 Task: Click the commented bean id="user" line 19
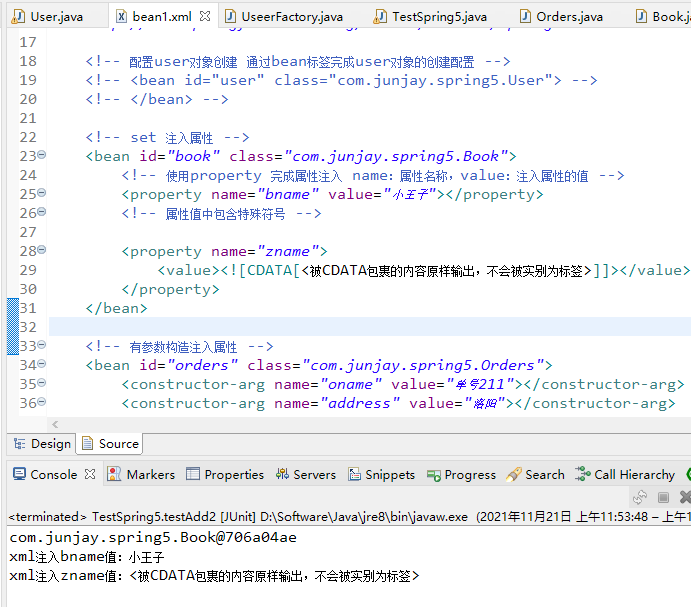point(341,80)
